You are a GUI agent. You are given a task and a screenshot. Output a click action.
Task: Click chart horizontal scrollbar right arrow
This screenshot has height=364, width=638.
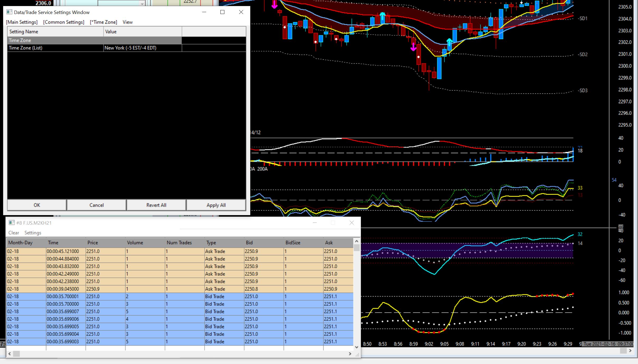630,351
